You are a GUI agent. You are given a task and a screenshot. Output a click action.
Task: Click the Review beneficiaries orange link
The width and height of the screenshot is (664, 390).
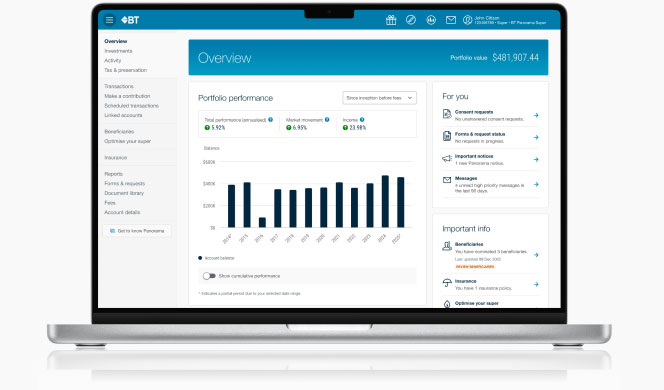point(475,267)
